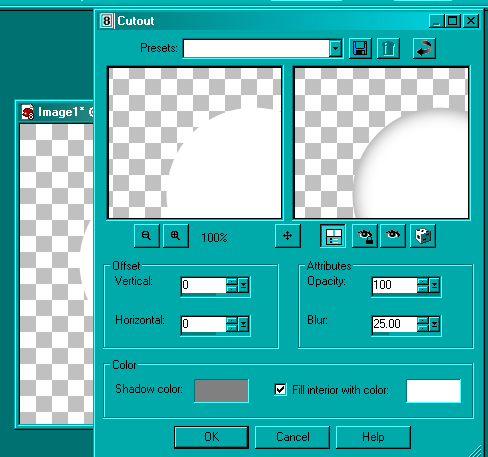
Task: Expand the Blur value slider dropdown
Action: click(434, 324)
